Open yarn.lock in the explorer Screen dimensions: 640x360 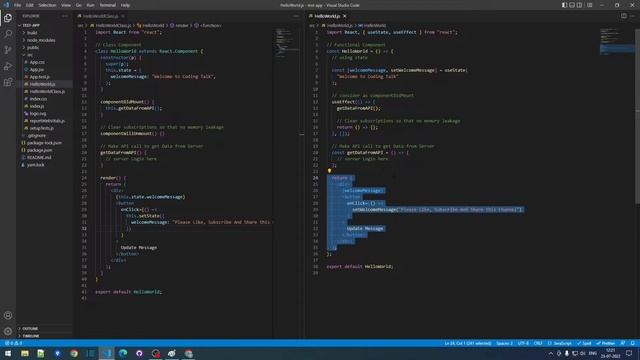coord(36,165)
